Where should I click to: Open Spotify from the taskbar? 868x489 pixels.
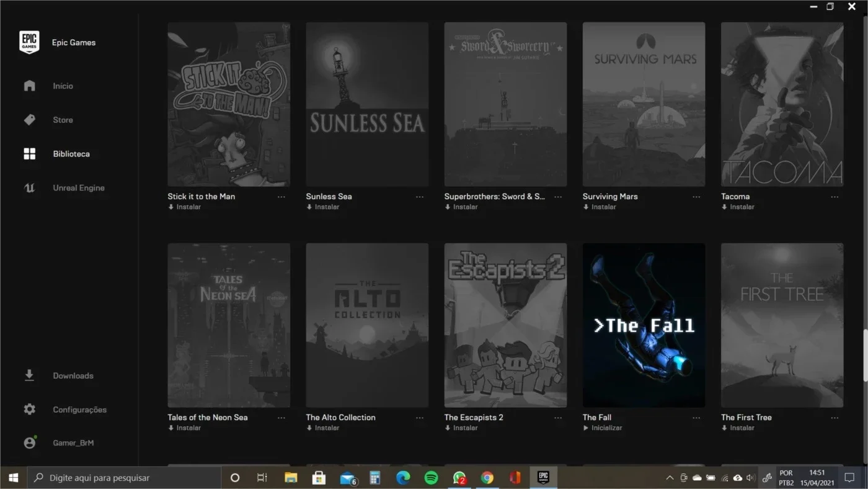click(x=431, y=478)
